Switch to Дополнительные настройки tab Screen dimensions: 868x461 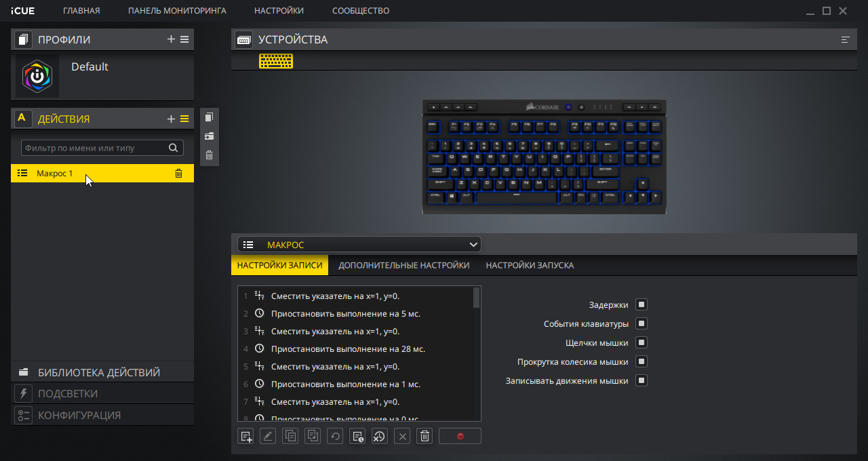click(x=404, y=265)
